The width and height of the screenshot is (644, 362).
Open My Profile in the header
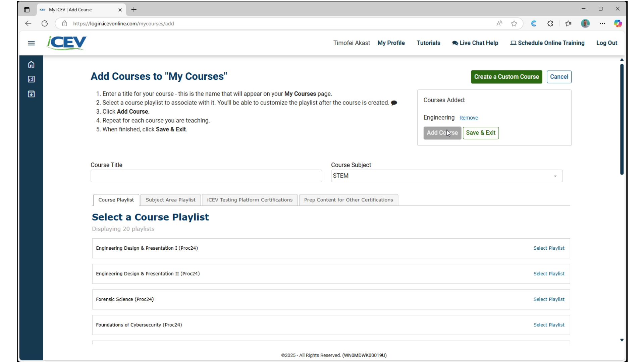point(391,43)
